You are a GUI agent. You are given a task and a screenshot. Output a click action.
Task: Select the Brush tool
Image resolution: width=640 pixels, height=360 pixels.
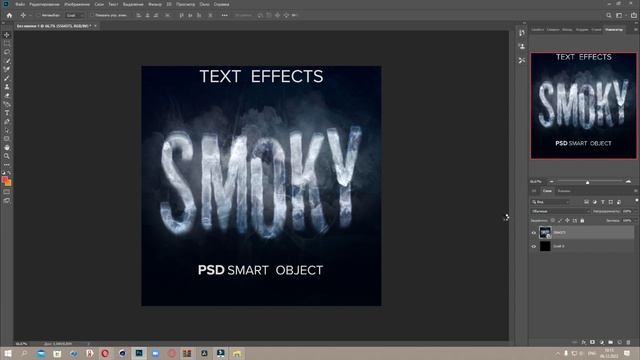click(7, 78)
